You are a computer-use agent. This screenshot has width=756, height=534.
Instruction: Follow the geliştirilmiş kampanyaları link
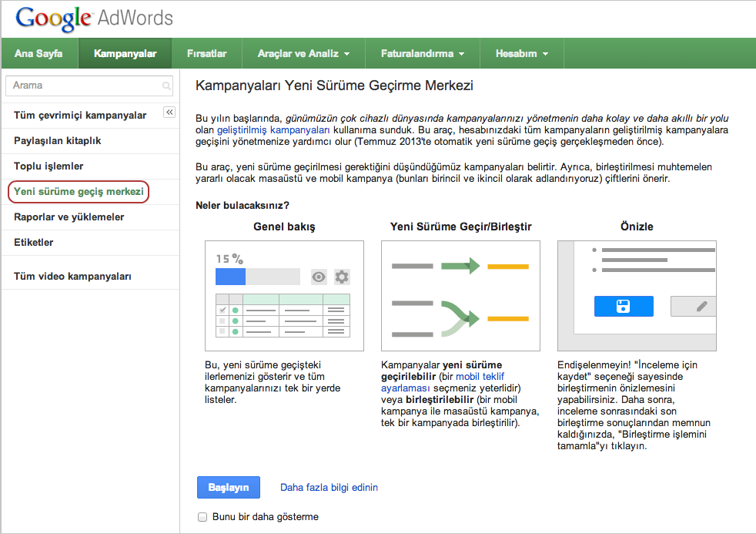click(x=273, y=129)
